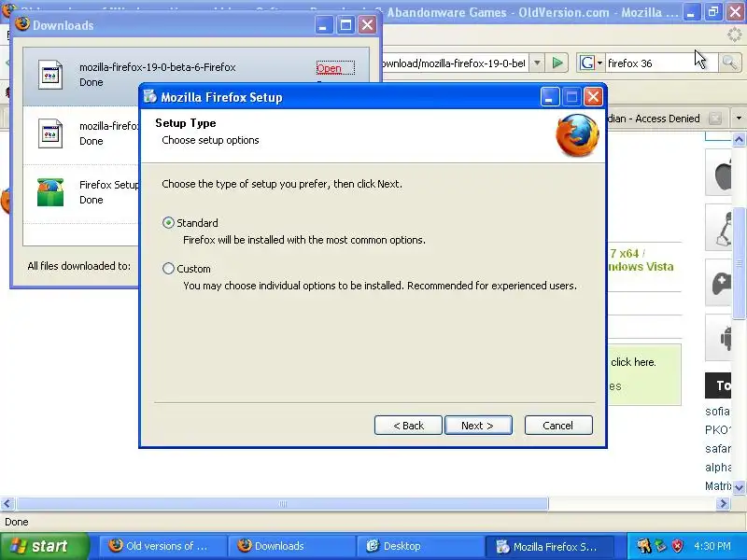Click the page's vertical scroll down arrow
Viewport: 747px width, 560px height.
click(739, 487)
